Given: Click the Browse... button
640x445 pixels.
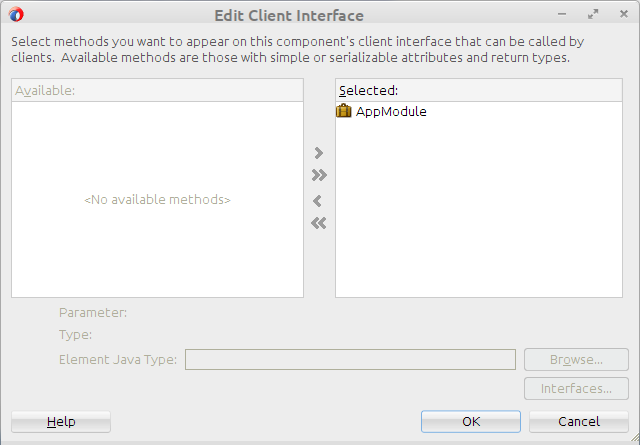Looking at the screenshot, I should pos(576,360).
